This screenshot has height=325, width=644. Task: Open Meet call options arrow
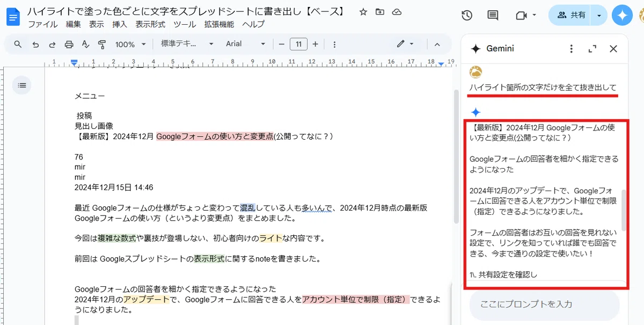pyautogui.click(x=535, y=15)
